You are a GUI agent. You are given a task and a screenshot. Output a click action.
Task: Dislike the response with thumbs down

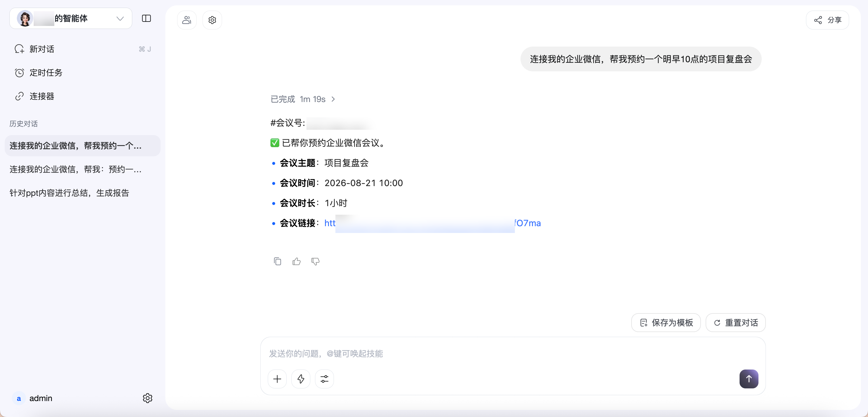[315, 261]
